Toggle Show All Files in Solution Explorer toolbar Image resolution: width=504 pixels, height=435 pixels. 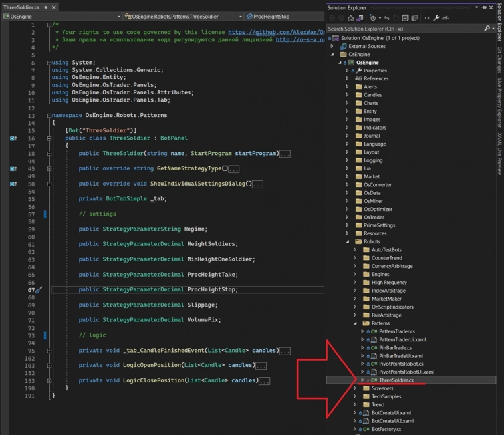click(x=415, y=18)
